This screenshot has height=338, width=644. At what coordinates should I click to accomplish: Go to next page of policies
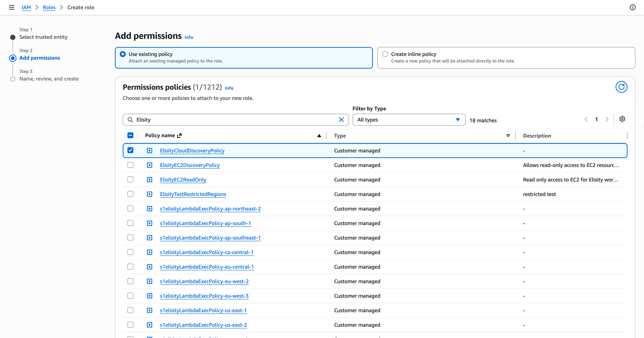pos(607,120)
